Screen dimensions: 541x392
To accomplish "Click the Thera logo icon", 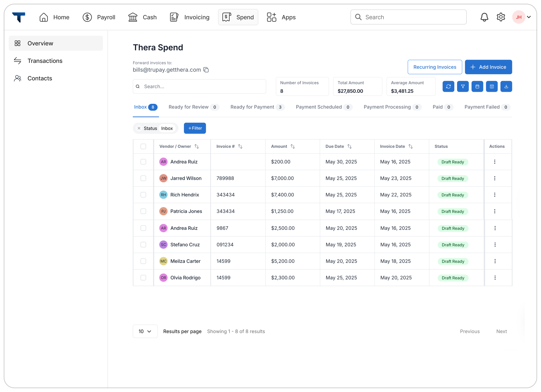I will click(x=19, y=17).
